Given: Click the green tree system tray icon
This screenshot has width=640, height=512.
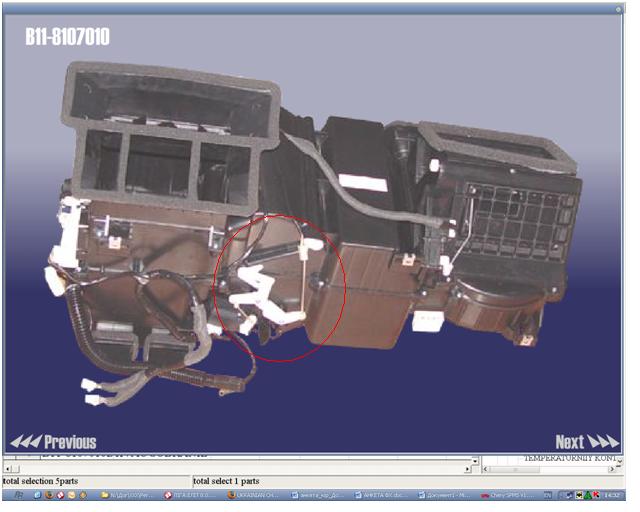Looking at the screenshot, I should coord(587,495).
